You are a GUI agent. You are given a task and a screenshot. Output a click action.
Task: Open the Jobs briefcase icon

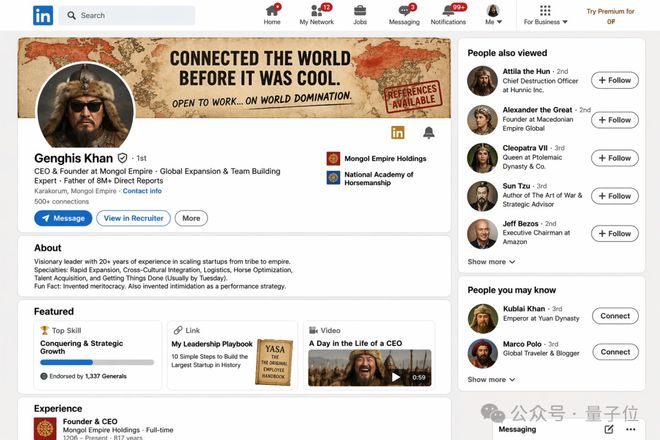coord(360,10)
